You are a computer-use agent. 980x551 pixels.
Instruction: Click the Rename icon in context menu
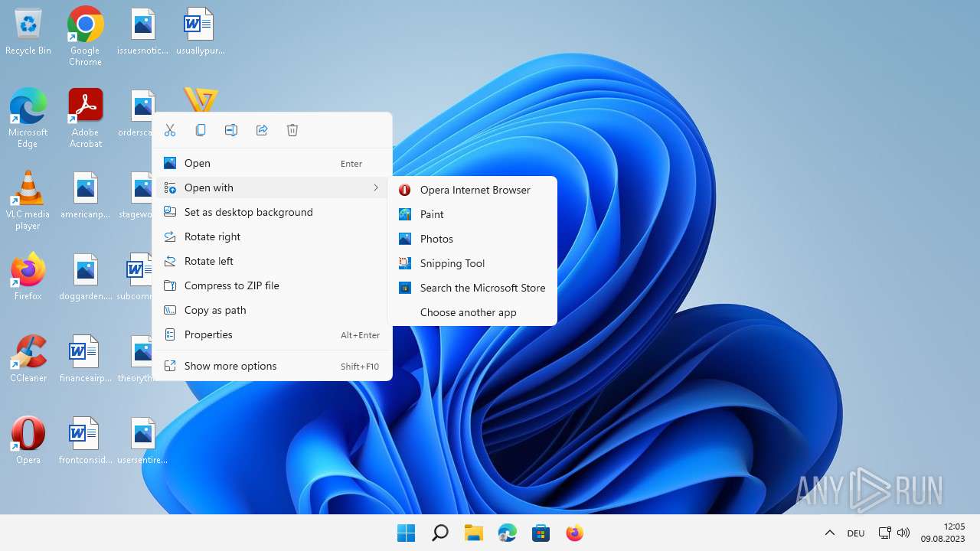[231, 130]
